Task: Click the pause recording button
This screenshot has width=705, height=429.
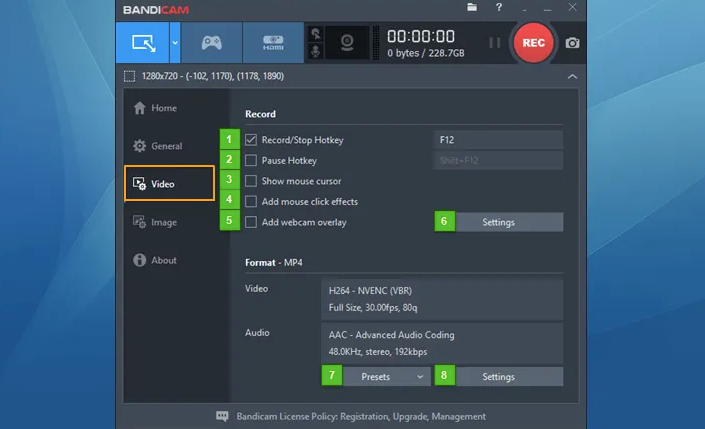Action: [x=495, y=43]
